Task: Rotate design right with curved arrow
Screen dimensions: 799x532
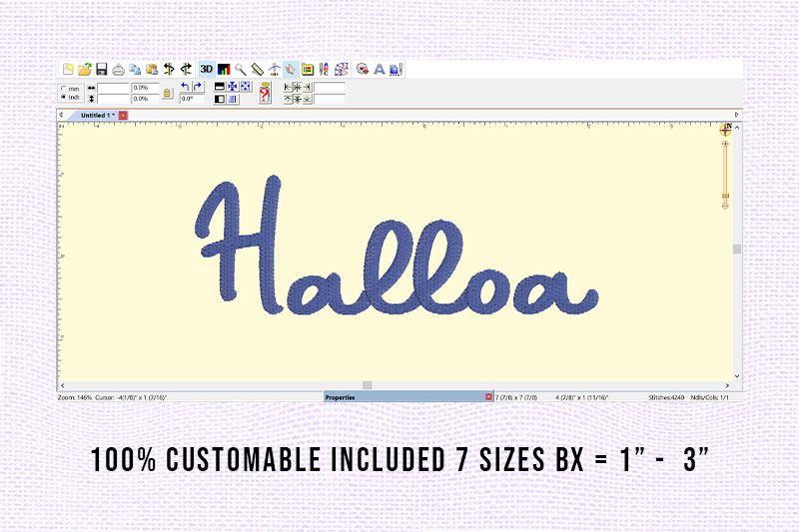Action: [197, 87]
